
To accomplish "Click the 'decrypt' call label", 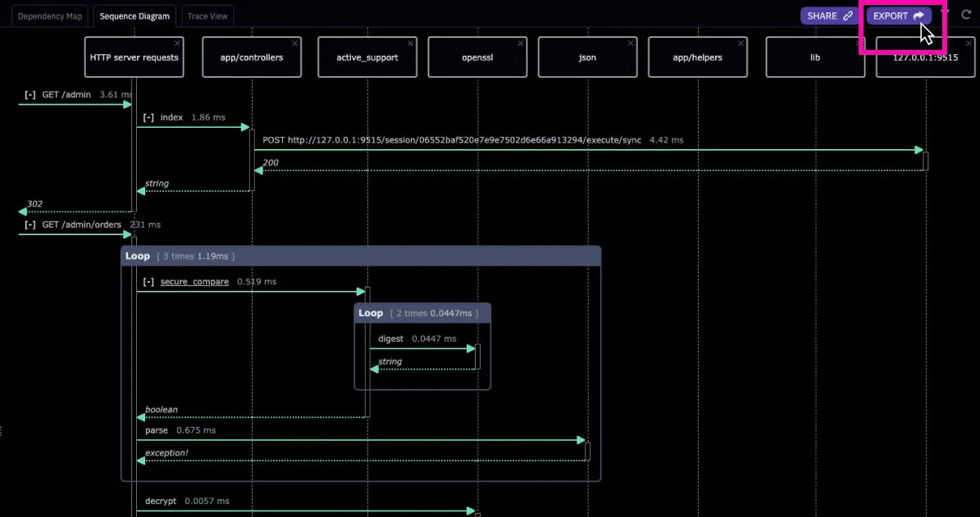I will [x=161, y=501].
